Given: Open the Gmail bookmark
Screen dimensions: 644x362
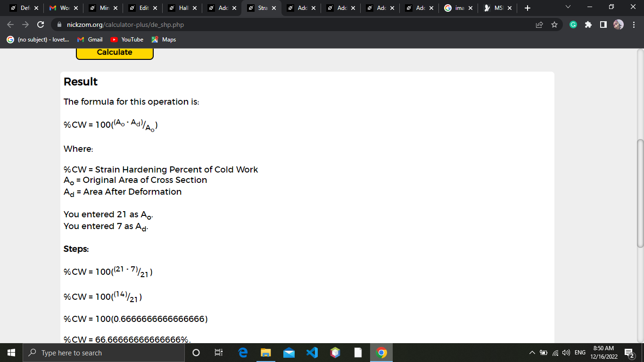Looking at the screenshot, I should 90,40.
